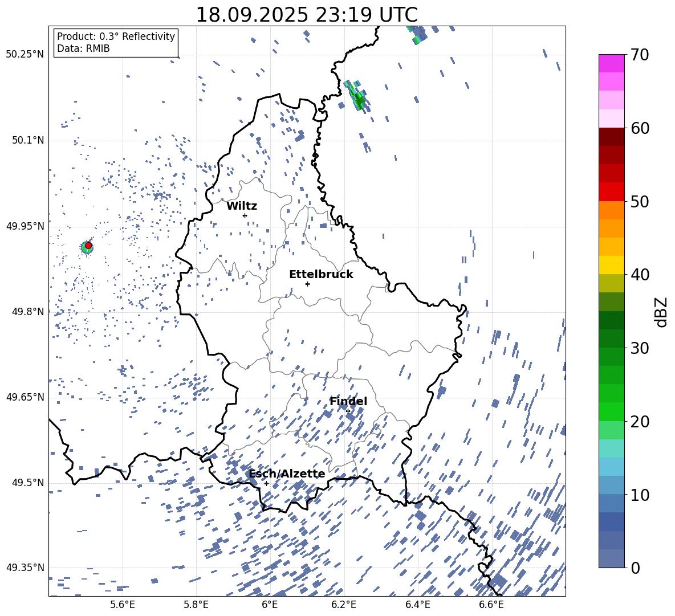Click the Wiltz city label
Screen dimensions: 675x616
click(242, 206)
